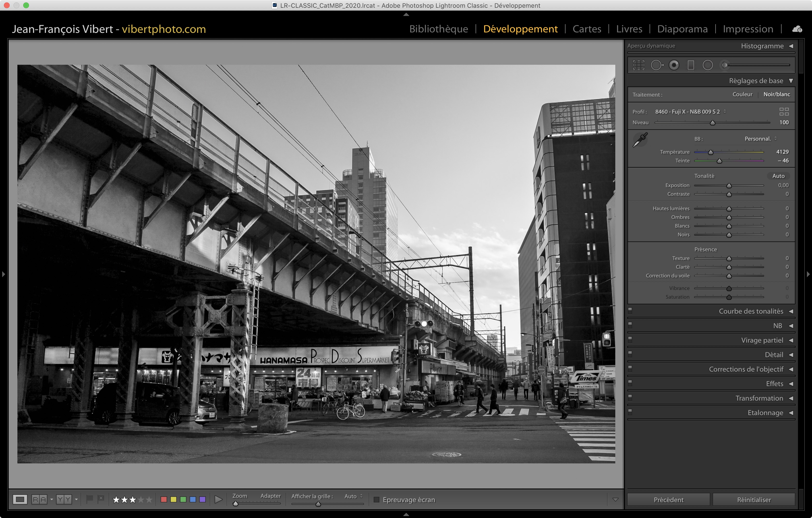The image size is (812, 518).
Task: Enable the Epreuvage écran checkbox
Action: tap(377, 499)
